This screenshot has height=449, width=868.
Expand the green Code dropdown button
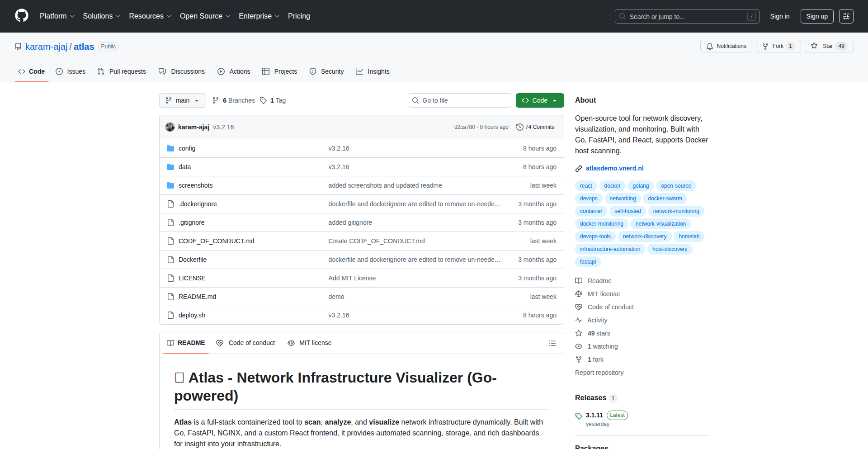click(x=540, y=100)
